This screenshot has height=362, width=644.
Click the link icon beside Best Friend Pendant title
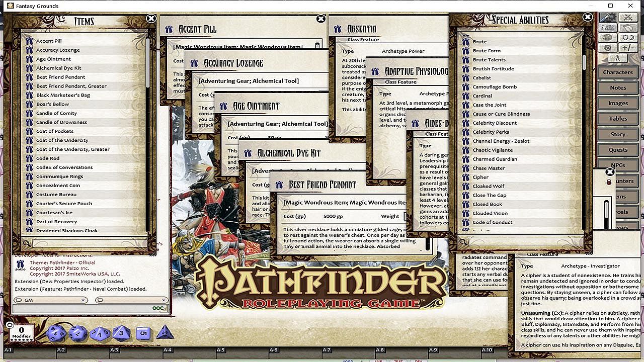pyautogui.click(x=280, y=185)
